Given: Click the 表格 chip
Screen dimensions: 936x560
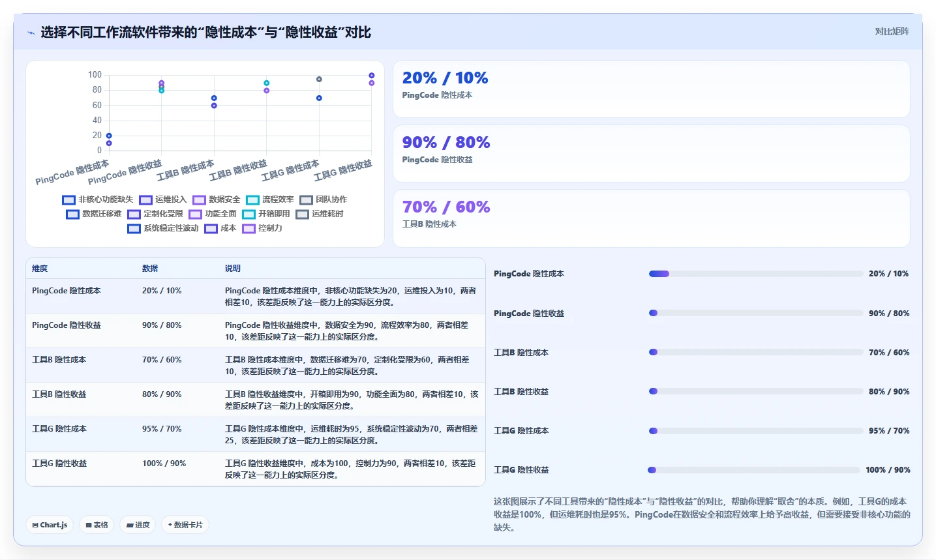Looking at the screenshot, I should 97,525.
